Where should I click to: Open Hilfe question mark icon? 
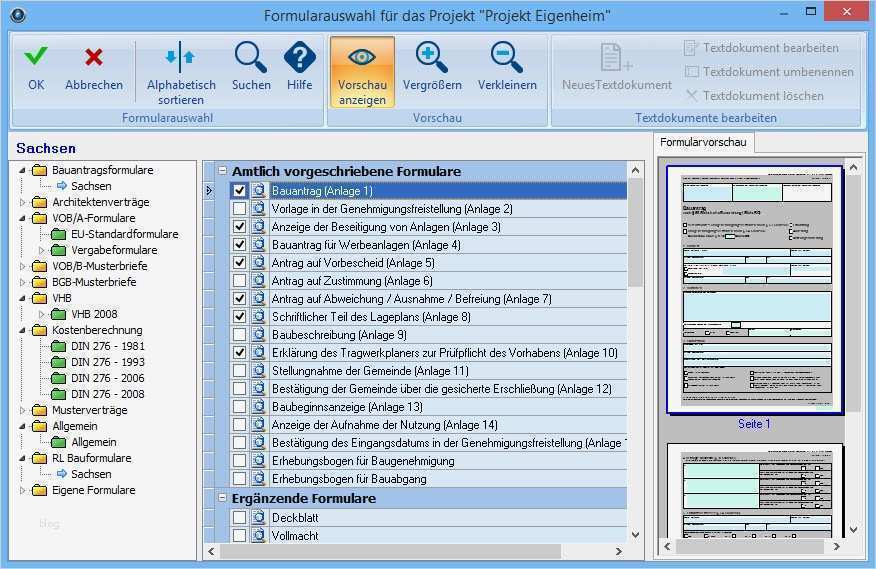point(299,67)
